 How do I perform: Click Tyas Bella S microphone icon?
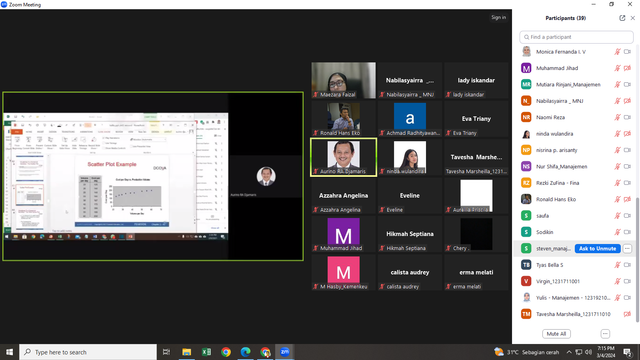(618, 265)
